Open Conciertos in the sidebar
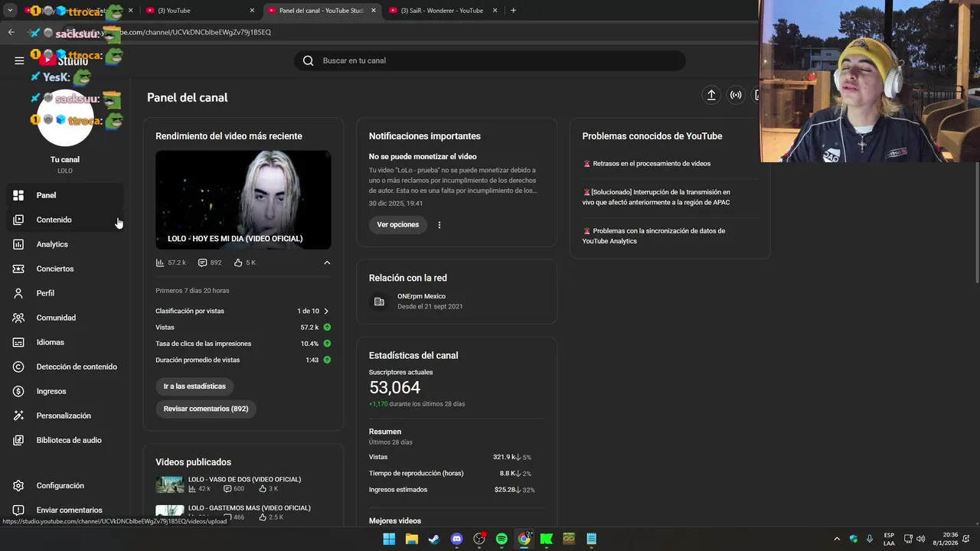The width and height of the screenshot is (980, 551). 65,269
